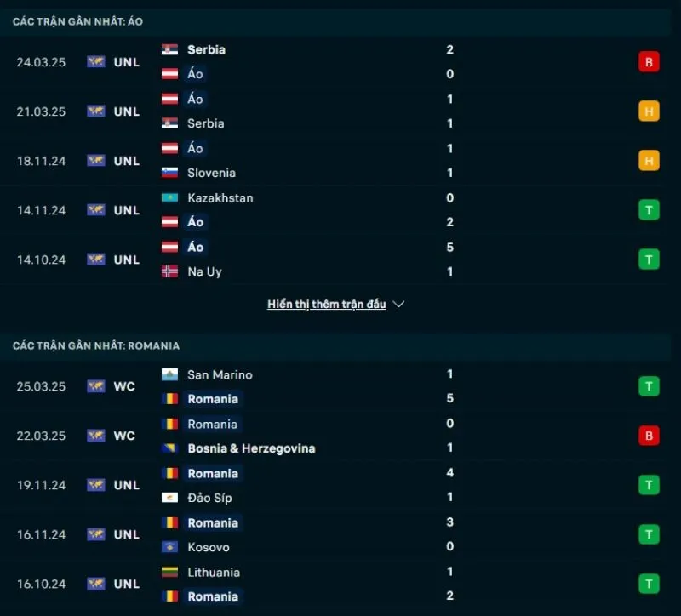Click the Đảo Síp match row
The height and width of the screenshot is (616, 681).
[x=208, y=498]
